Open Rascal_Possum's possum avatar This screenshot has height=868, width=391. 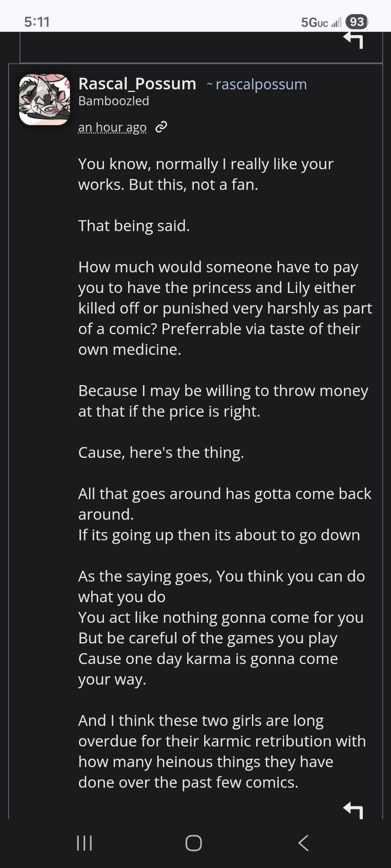pos(44,99)
